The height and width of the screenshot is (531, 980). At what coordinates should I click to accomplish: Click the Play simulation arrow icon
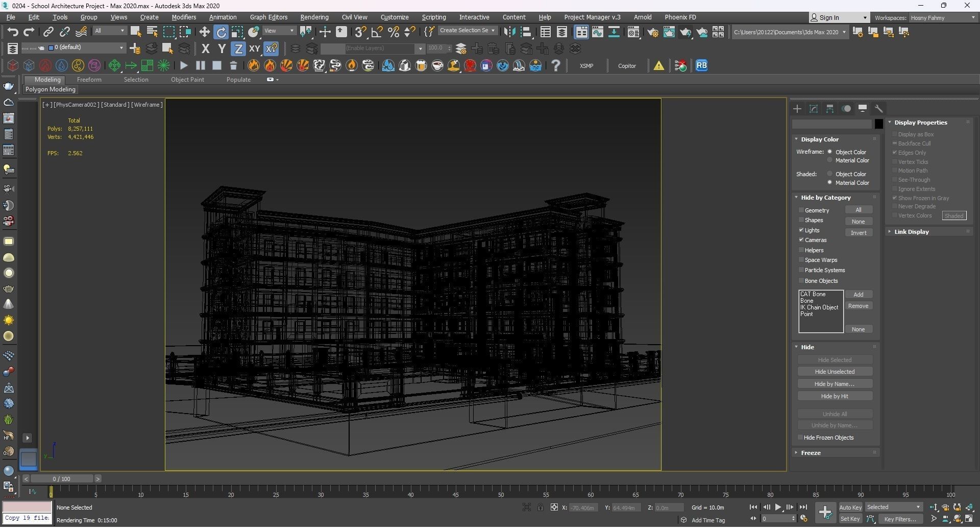click(184, 65)
